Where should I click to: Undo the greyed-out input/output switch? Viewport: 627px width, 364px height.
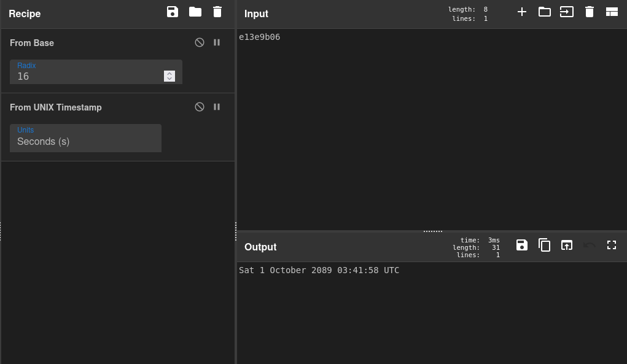pos(590,245)
